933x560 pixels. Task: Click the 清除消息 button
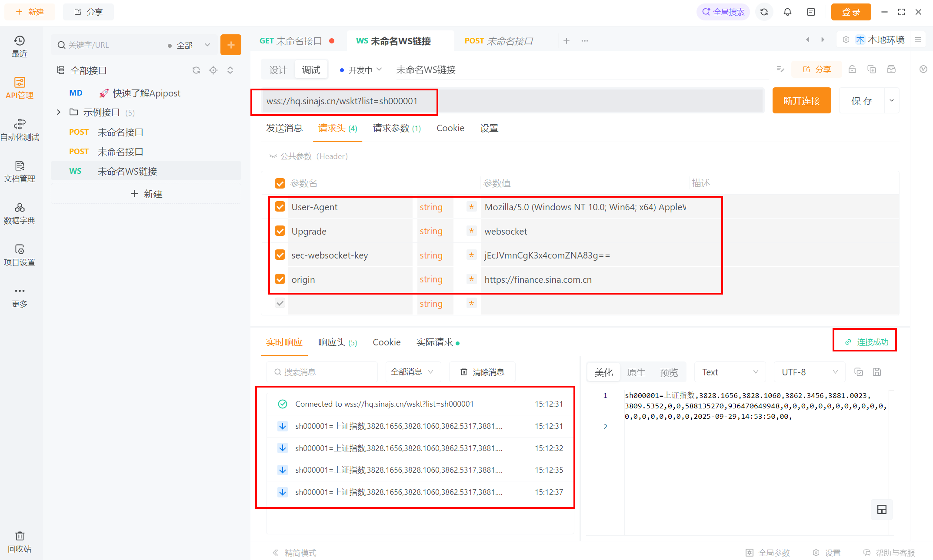(x=482, y=372)
